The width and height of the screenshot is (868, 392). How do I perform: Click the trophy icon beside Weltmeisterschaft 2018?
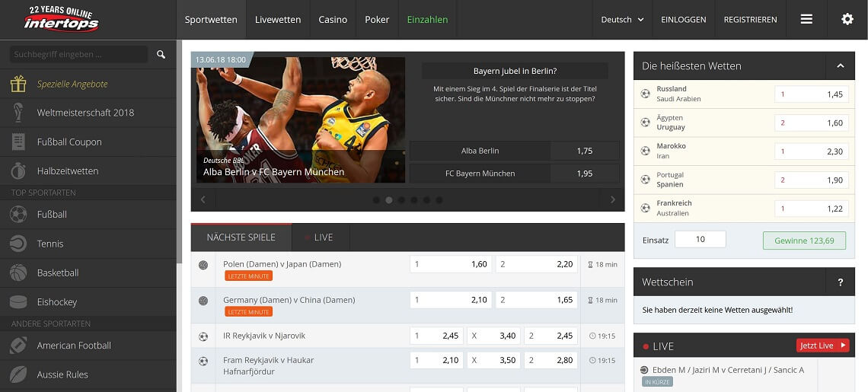[x=18, y=113]
